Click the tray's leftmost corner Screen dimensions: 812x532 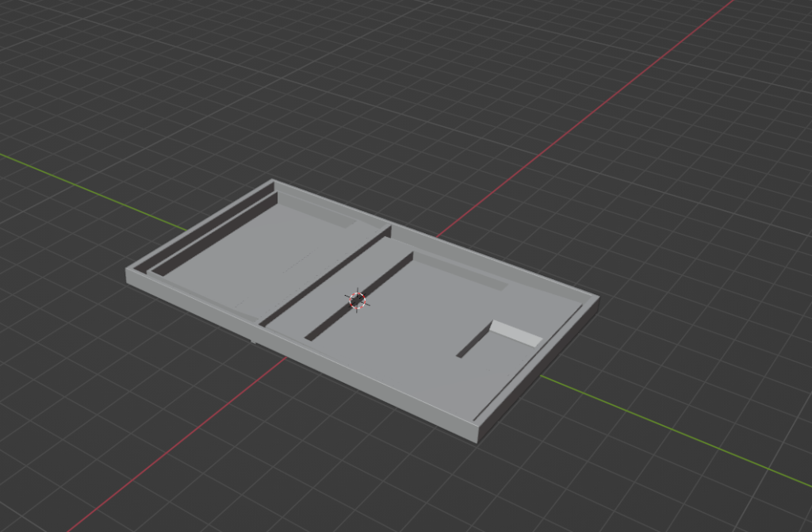pyautogui.click(x=127, y=272)
